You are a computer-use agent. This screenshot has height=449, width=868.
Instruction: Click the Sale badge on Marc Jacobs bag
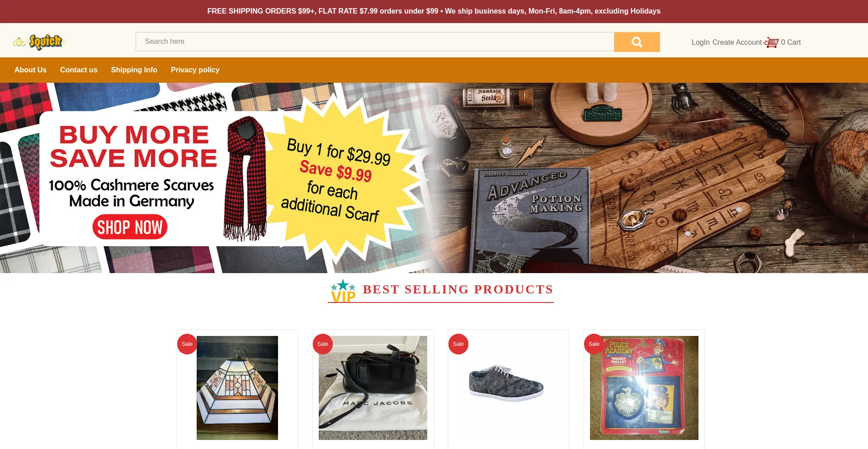coord(323,344)
